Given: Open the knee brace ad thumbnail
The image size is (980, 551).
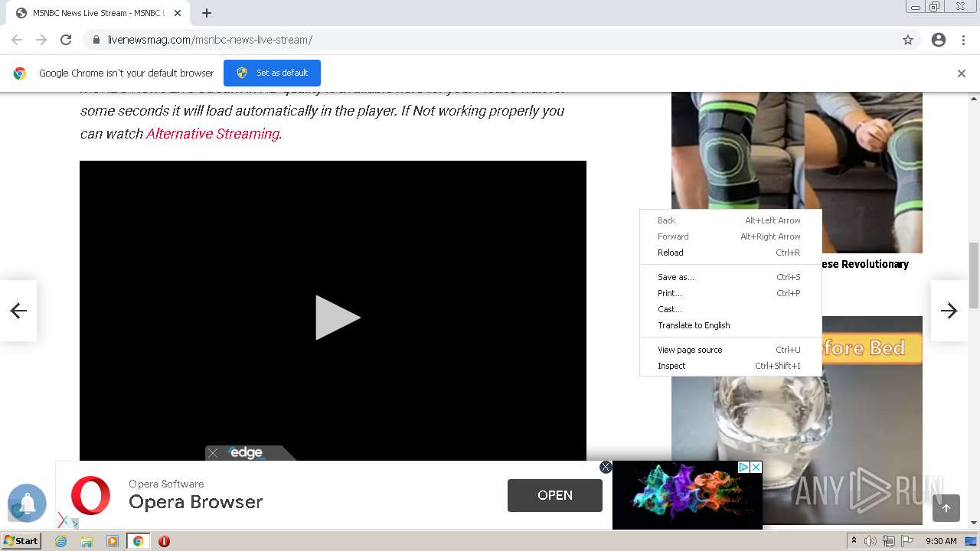Looking at the screenshot, I should (796, 172).
